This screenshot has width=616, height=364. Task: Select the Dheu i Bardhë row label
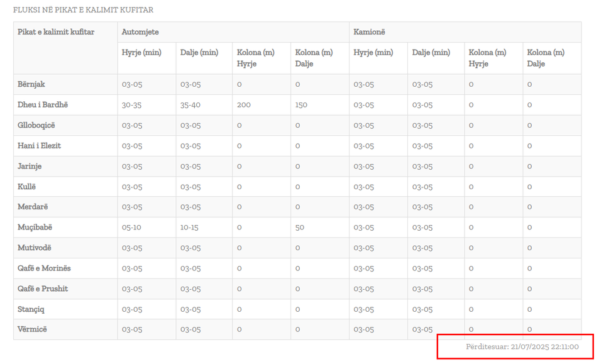(43, 105)
